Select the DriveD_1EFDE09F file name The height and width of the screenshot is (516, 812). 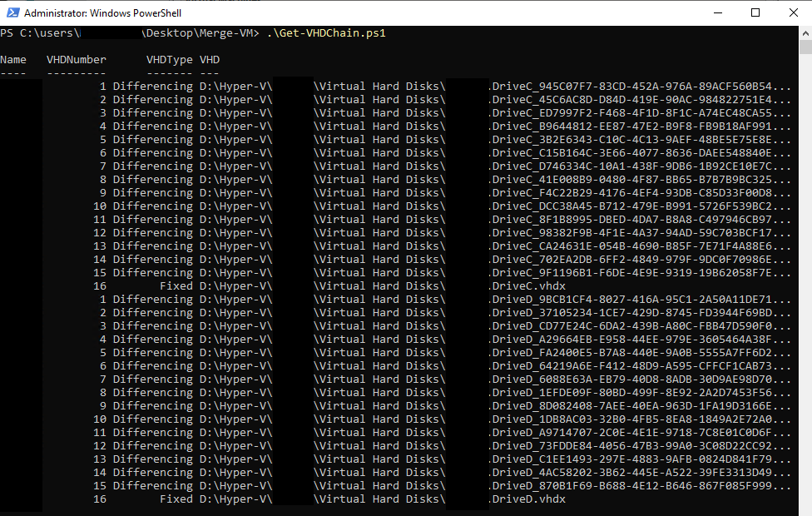pyautogui.click(x=640, y=393)
